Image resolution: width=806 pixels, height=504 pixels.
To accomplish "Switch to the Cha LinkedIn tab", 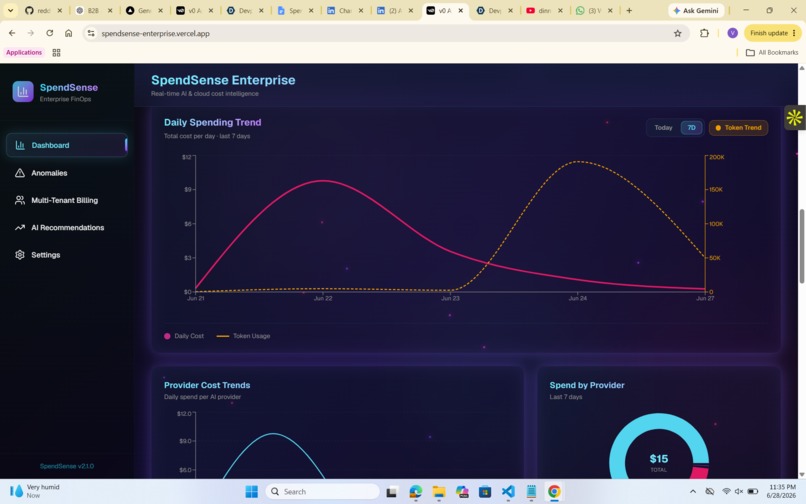I will click(x=344, y=10).
